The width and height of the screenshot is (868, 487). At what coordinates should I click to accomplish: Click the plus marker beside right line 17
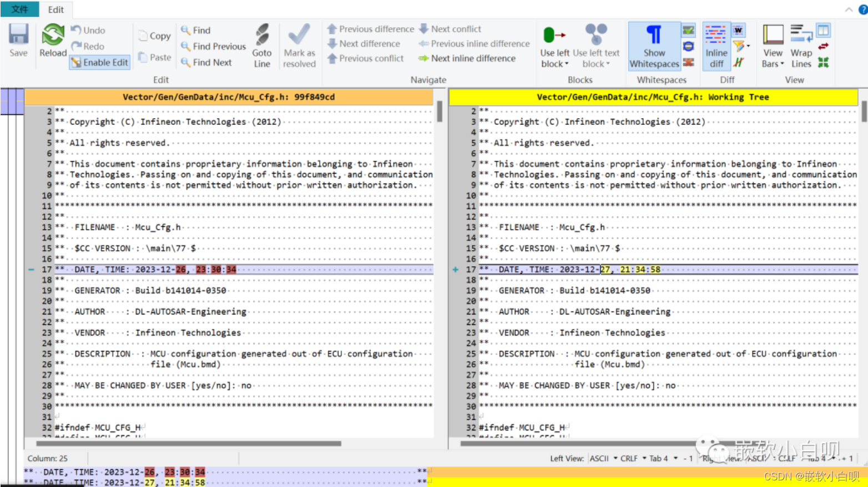[455, 270]
